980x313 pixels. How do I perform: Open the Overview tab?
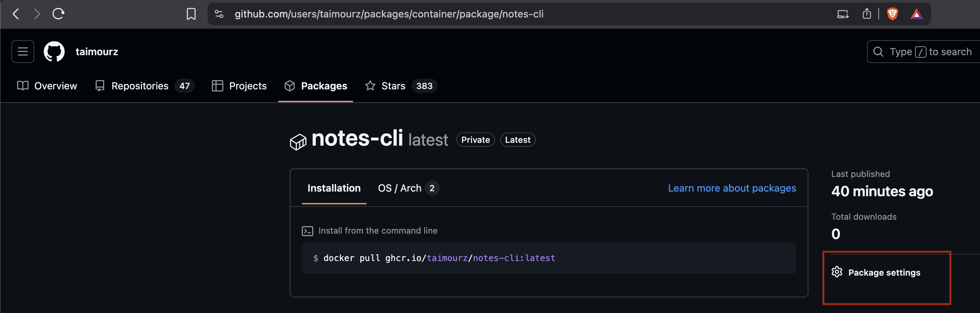(x=47, y=86)
